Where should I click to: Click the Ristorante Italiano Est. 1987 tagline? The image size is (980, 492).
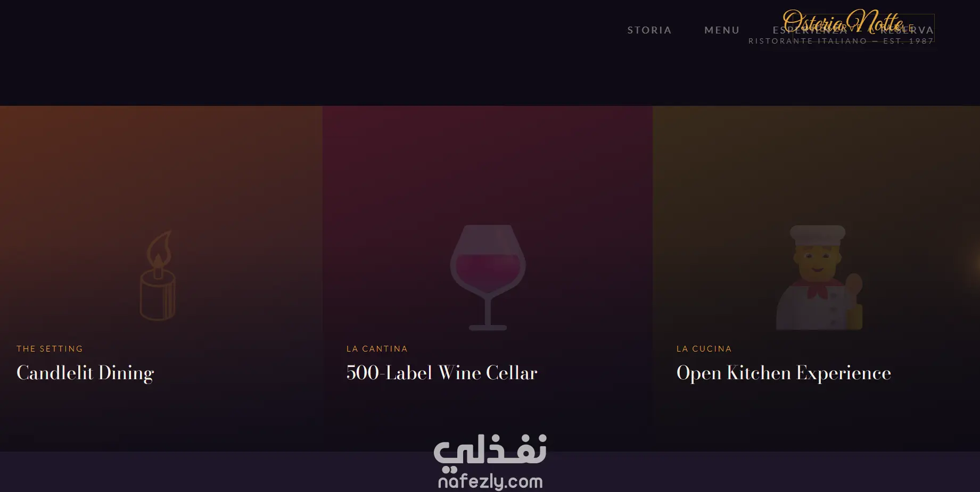click(x=841, y=41)
